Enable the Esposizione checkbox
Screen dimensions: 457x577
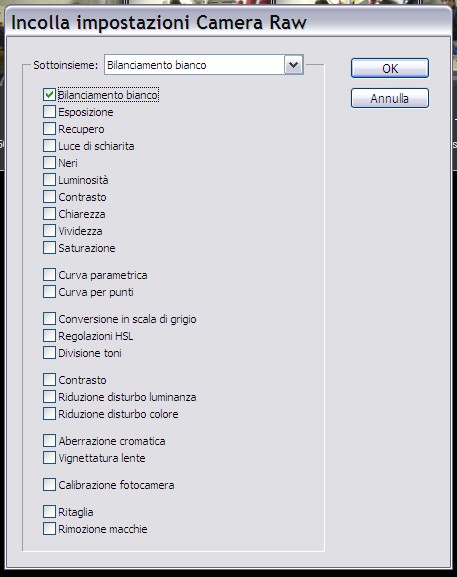click(49, 111)
